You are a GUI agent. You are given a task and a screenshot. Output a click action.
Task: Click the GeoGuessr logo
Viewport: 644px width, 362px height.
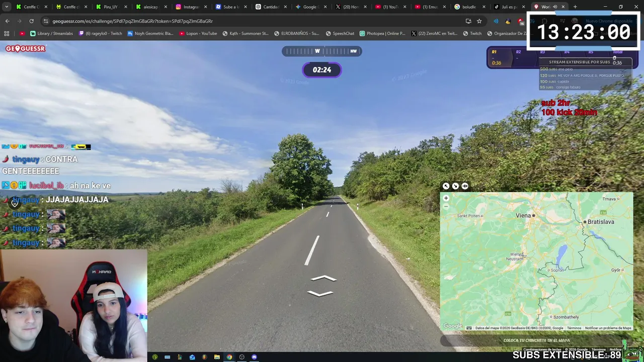coord(26,48)
